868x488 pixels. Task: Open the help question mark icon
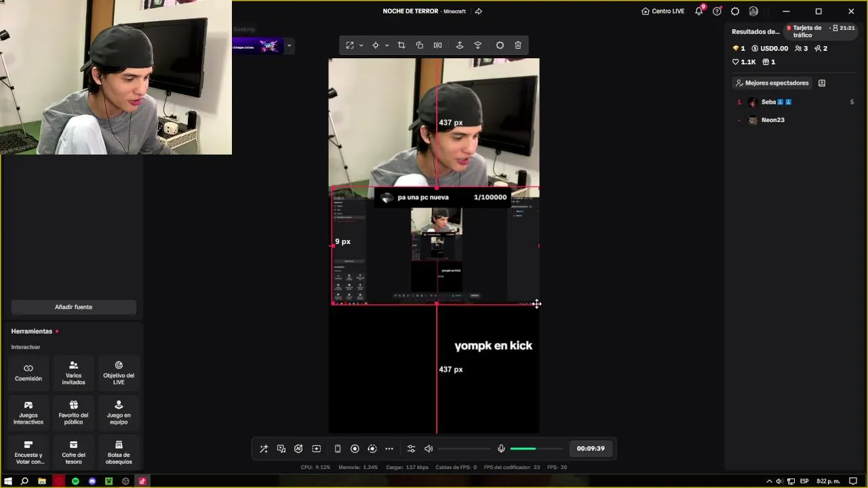717,12
